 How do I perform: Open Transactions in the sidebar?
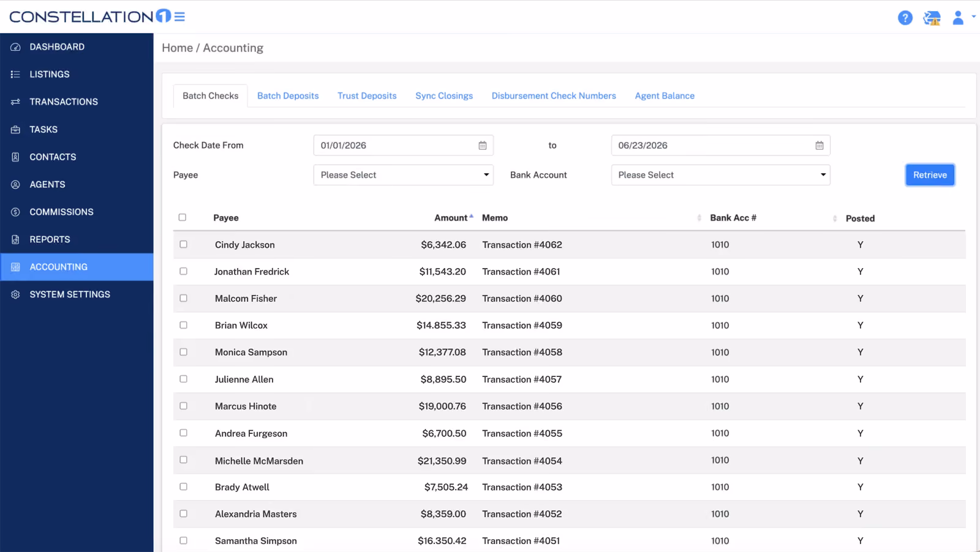(x=77, y=102)
